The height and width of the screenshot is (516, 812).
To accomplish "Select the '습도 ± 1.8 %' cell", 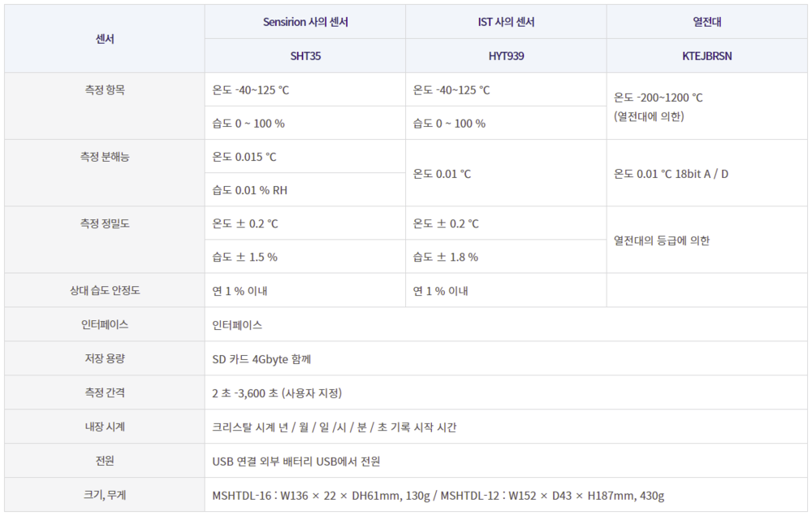I will coord(446,257).
